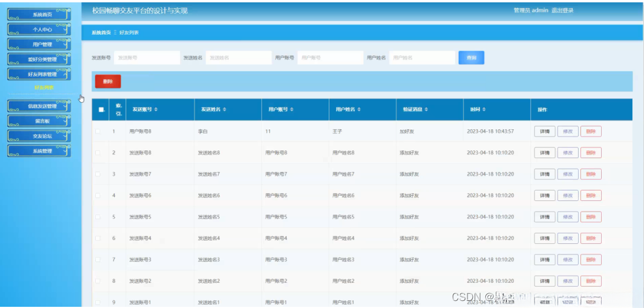Open 详情 for row 1 (李白)

coord(545,132)
